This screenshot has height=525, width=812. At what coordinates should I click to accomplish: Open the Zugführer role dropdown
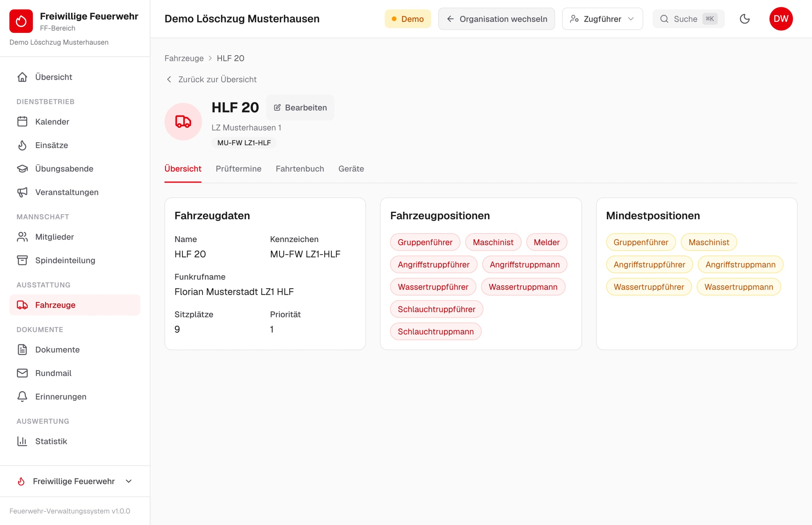(602, 19)
